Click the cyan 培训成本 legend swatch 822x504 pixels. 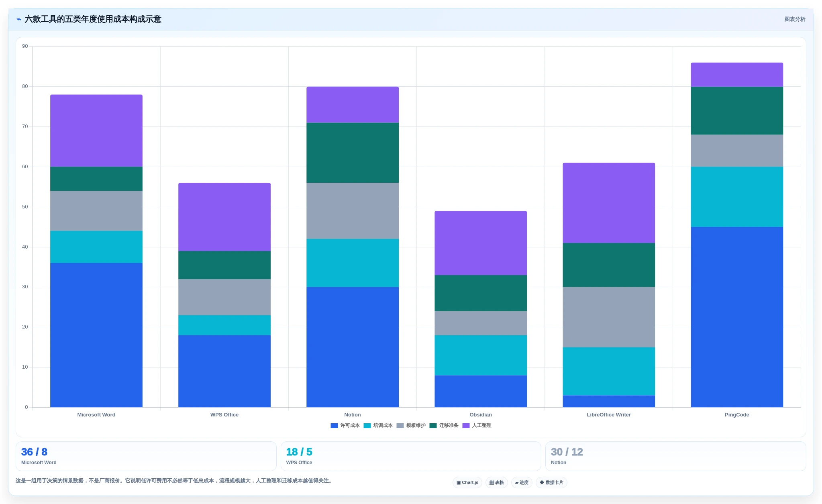click(367, 426)
